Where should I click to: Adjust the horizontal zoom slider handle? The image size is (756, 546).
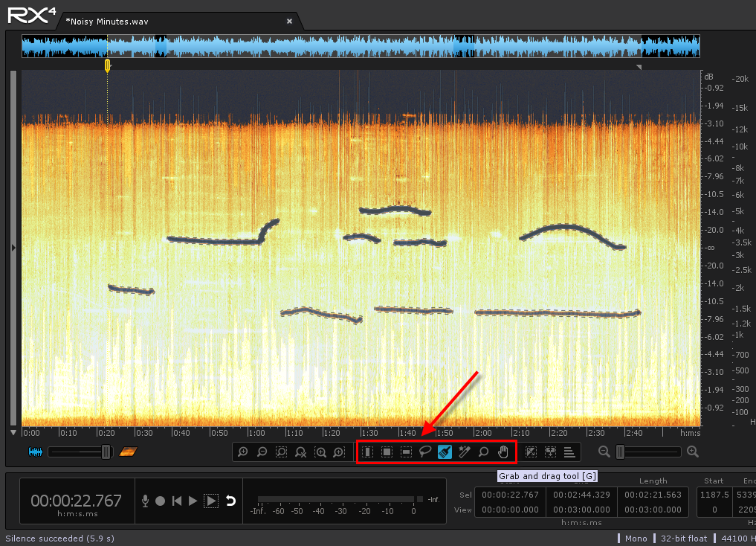point(621,452)
